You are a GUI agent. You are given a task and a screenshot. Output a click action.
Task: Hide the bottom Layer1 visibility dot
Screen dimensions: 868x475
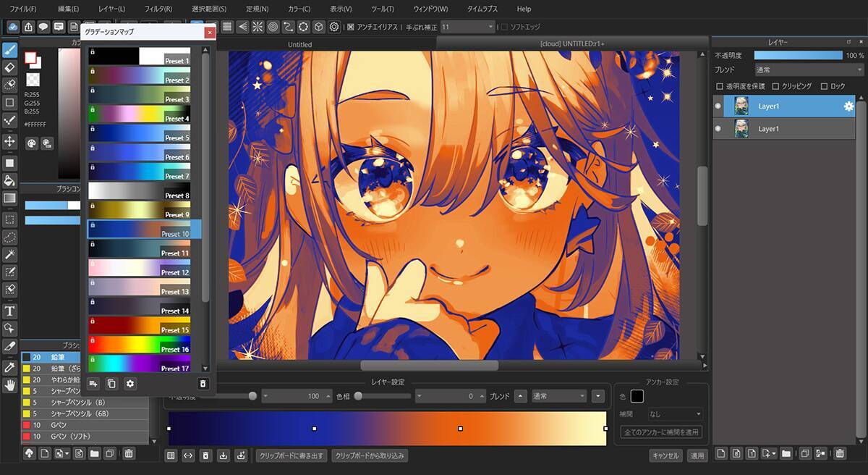(718, 129)
